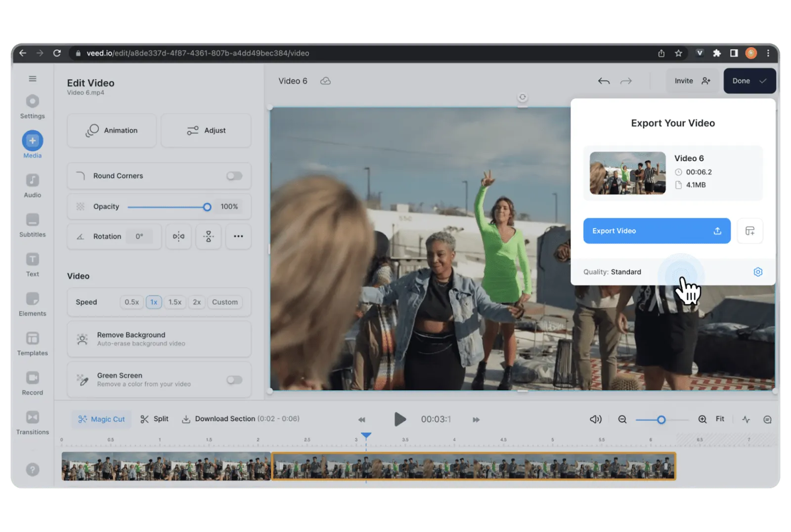Open the Animation options
The height and width of the screenshot is (532, 791).
[x=112, y=130]
